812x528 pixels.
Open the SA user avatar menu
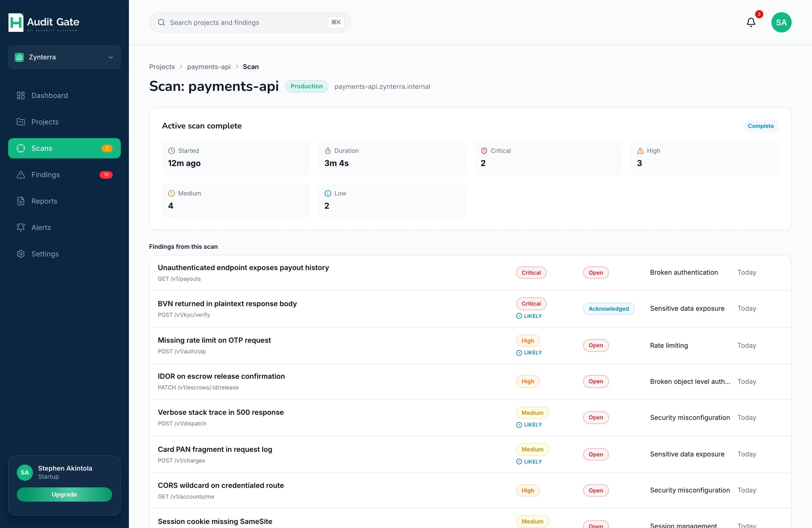(x=781, y=23)
